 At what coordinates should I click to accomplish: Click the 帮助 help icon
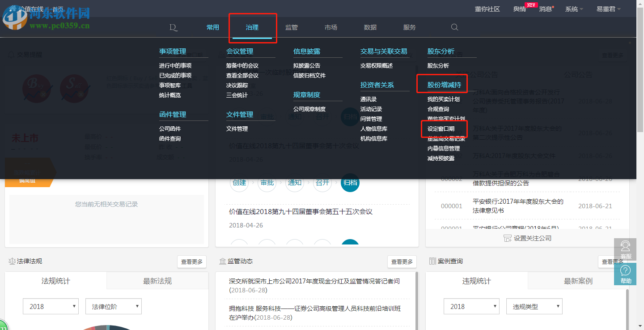[625, 274]
